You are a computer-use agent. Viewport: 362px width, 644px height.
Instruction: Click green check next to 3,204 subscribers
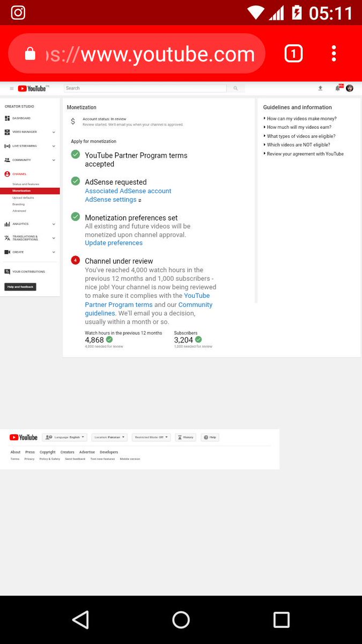(198, 340)
